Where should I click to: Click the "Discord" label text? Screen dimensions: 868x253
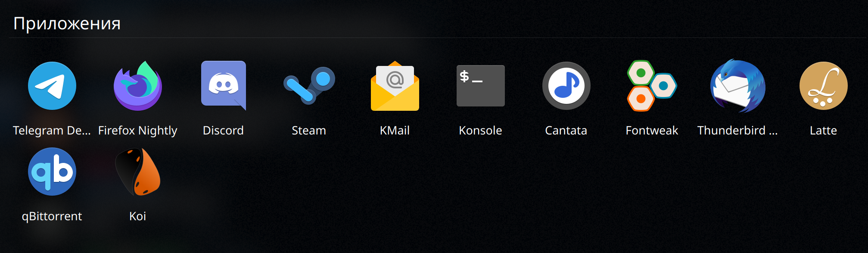223,131
